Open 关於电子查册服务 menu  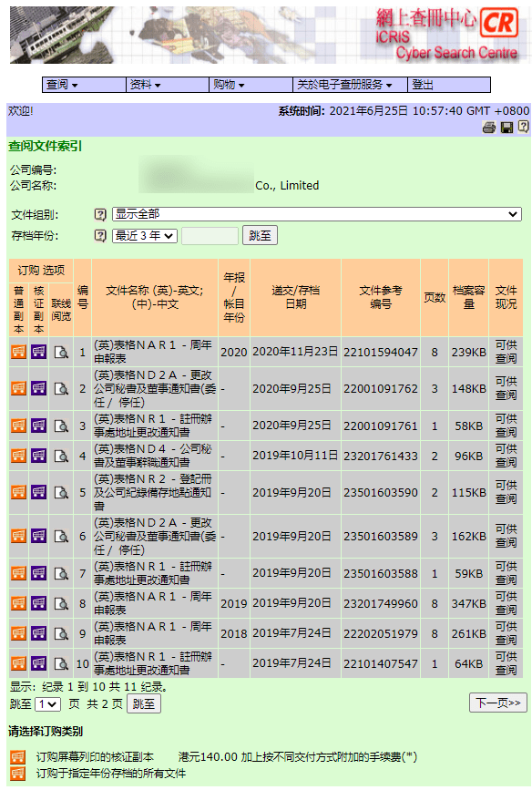(x=350, y=85)
